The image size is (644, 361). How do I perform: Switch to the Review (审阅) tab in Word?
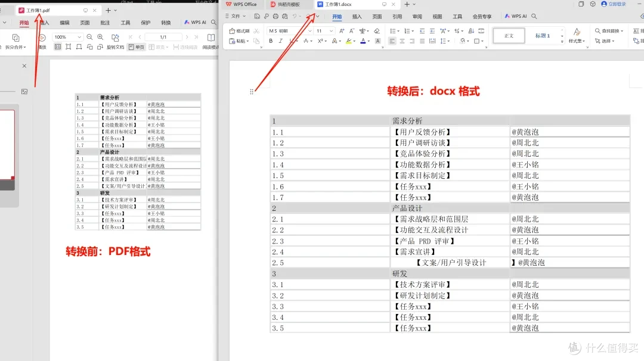[417, 17]
